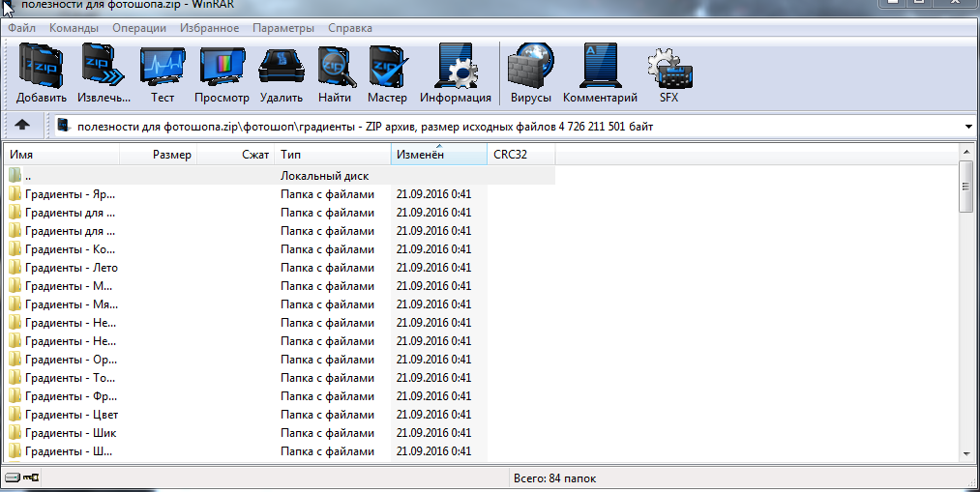Image resolution: width=980 pixels, height=492 pixels.
Task: Click the 'Локальный диск' type text
Action: tap(324, 176)
